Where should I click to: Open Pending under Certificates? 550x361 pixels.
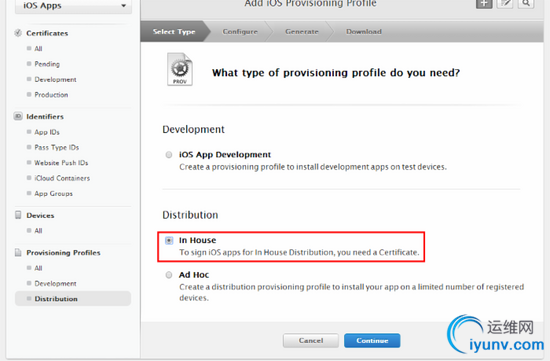point(47,64)
